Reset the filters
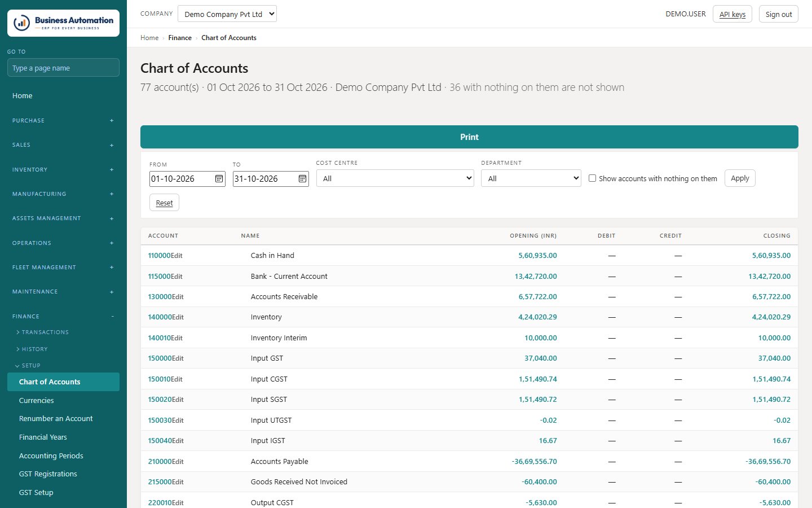 (x=164, y=203)
